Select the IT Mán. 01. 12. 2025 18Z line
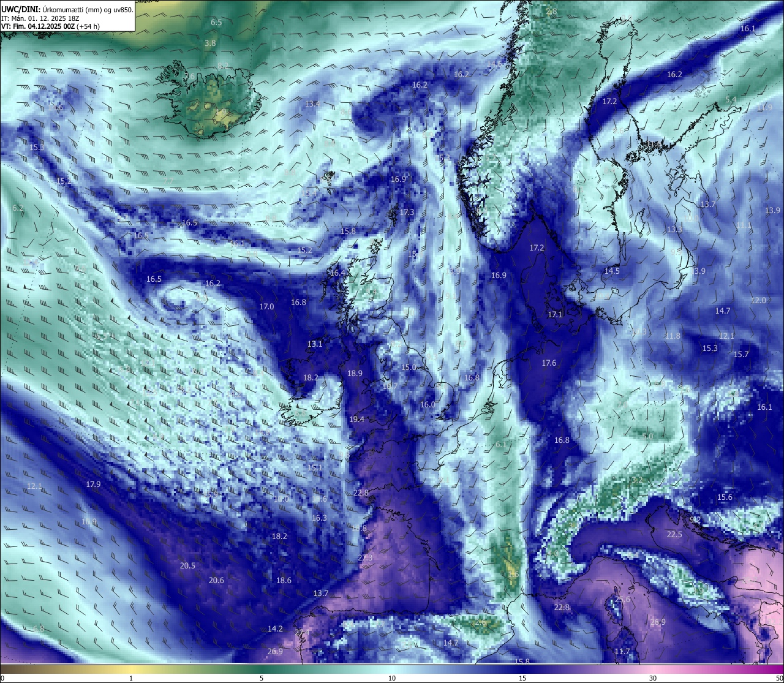This screenshot has width=784, height=683. pyautogui.click(x=40, y=18)
